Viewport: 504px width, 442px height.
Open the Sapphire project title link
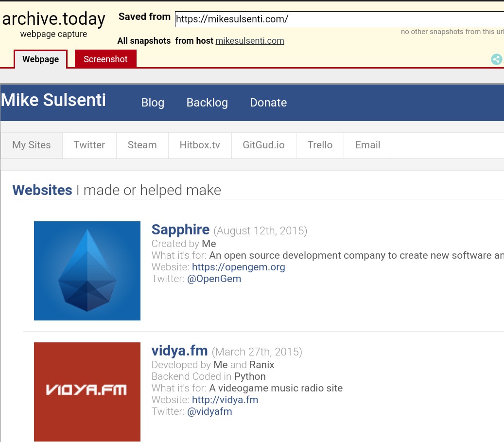pos(180,230)
